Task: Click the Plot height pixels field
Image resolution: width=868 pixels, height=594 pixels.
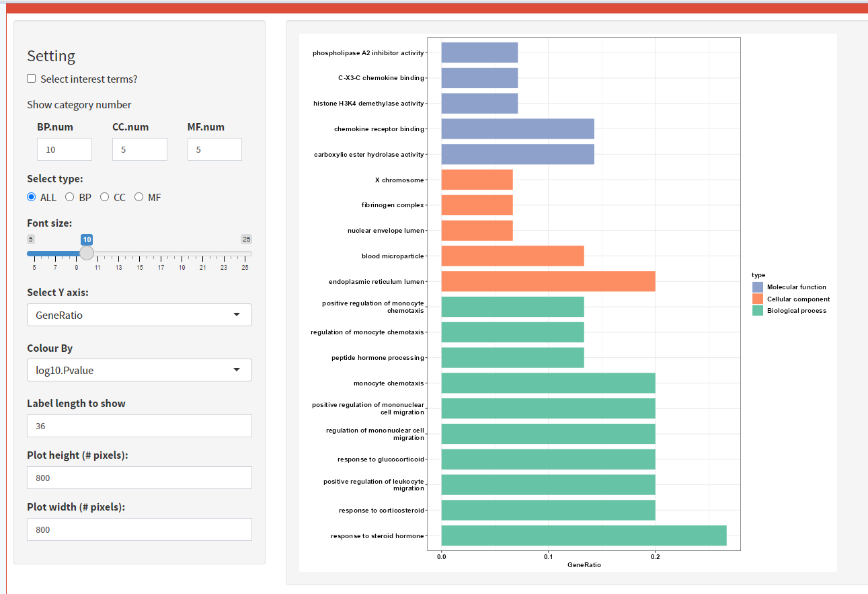Action: [x=139, y=478]
